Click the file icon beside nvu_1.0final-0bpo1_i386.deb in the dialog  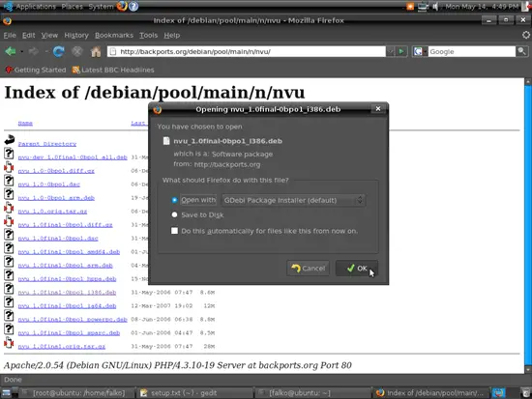tap(166, 141)
